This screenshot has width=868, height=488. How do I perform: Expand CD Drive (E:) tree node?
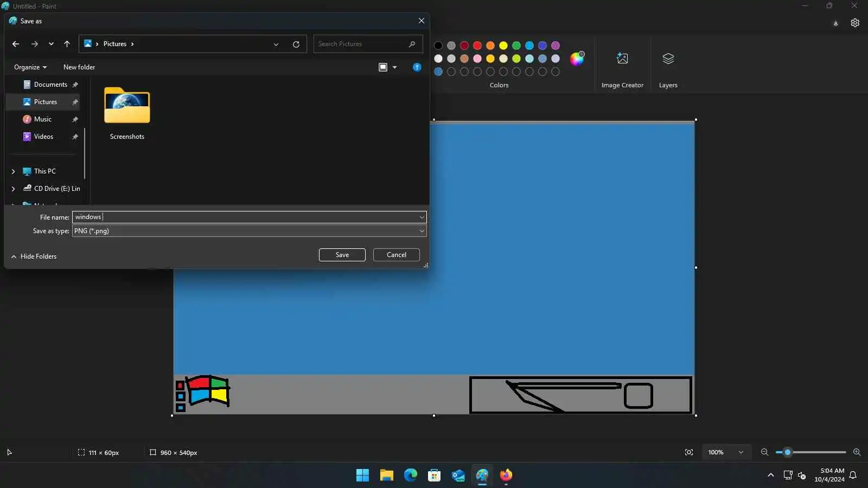(14, 189)
